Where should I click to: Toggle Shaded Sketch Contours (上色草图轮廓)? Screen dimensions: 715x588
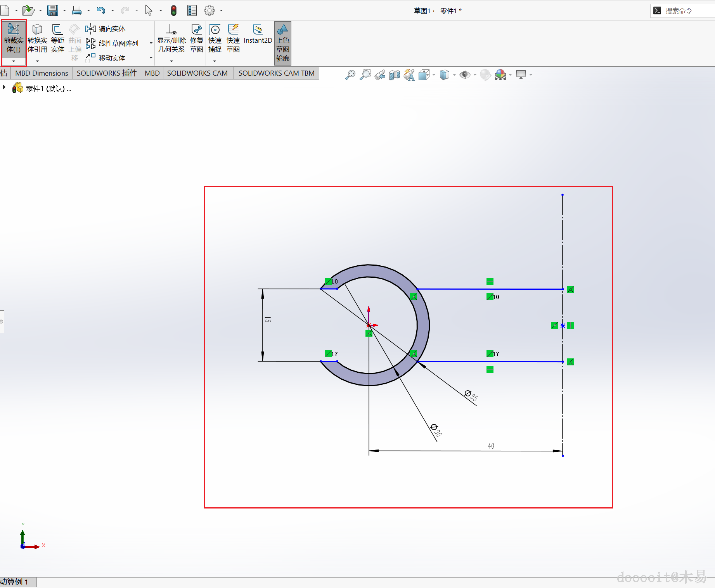[282, 43]
